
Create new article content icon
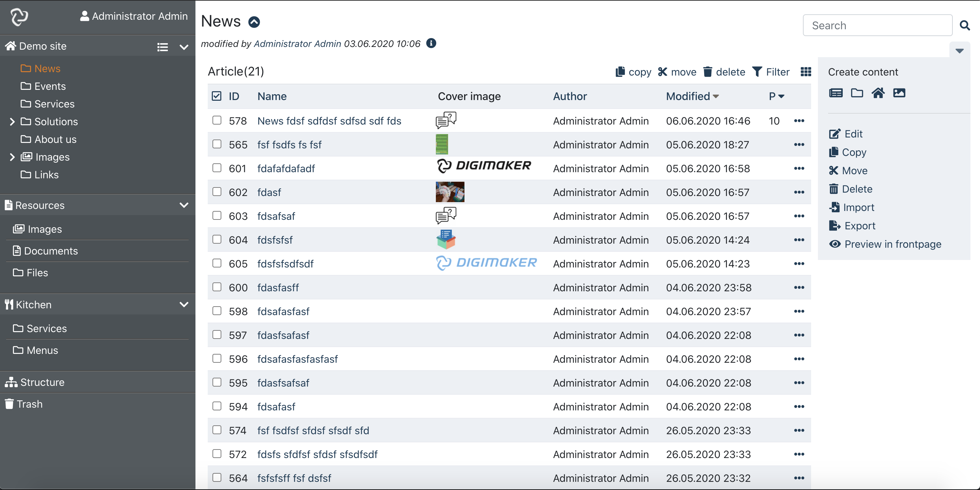point(835,93)
